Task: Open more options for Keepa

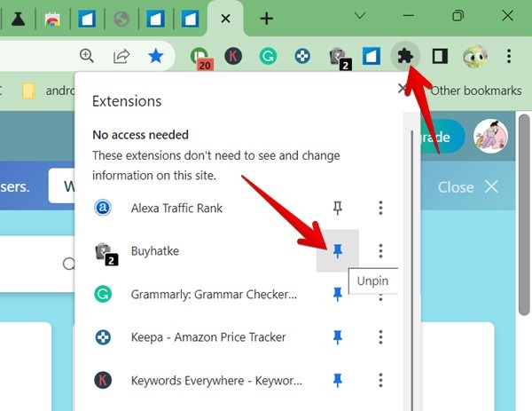Action: tap(380, 337)
